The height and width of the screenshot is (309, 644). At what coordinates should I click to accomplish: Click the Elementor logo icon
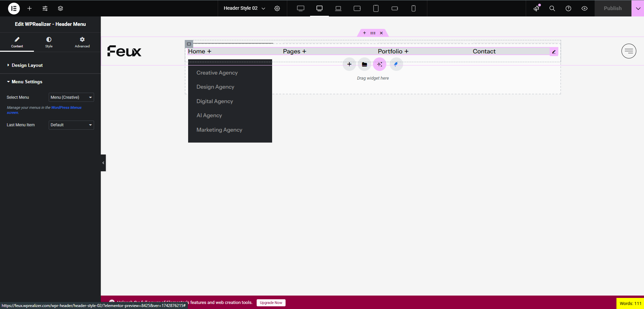[x=14, y=8]
